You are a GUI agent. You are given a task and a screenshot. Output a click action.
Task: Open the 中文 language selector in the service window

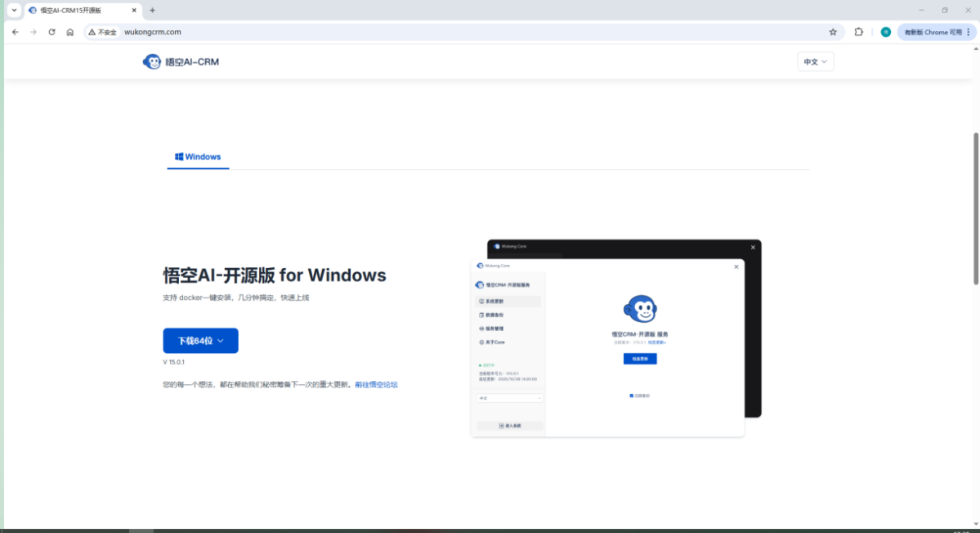[x=509, y=398]
